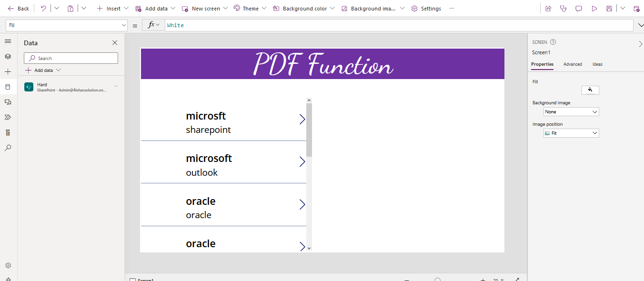
Task: Switch to the Advanced tab
Action: point(573,64)
